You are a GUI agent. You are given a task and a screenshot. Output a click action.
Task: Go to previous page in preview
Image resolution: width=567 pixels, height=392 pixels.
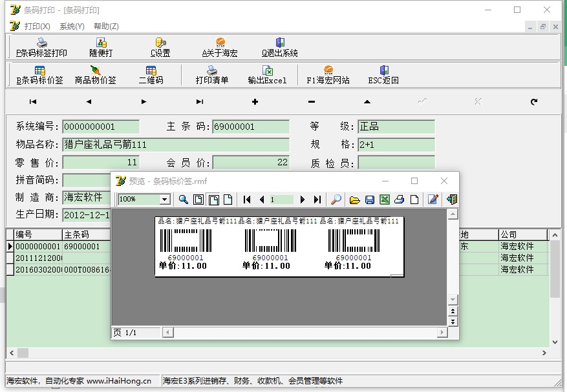point(262,200)
